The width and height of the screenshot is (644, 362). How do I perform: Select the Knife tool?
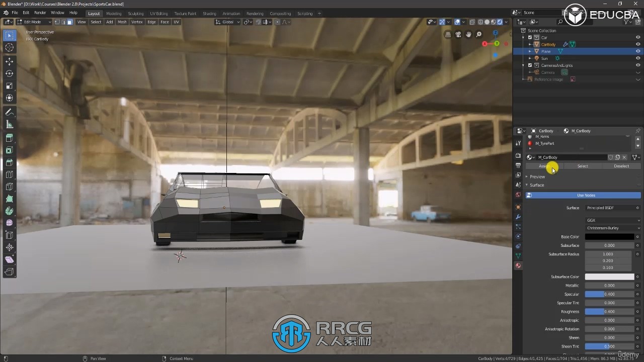pos(9,187)
